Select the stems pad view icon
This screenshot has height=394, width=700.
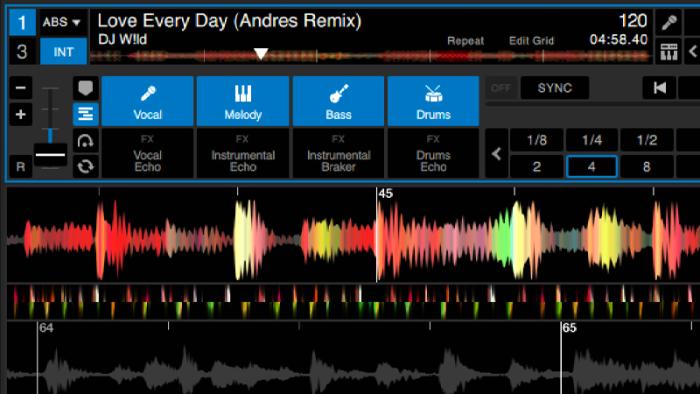[85, 114]
